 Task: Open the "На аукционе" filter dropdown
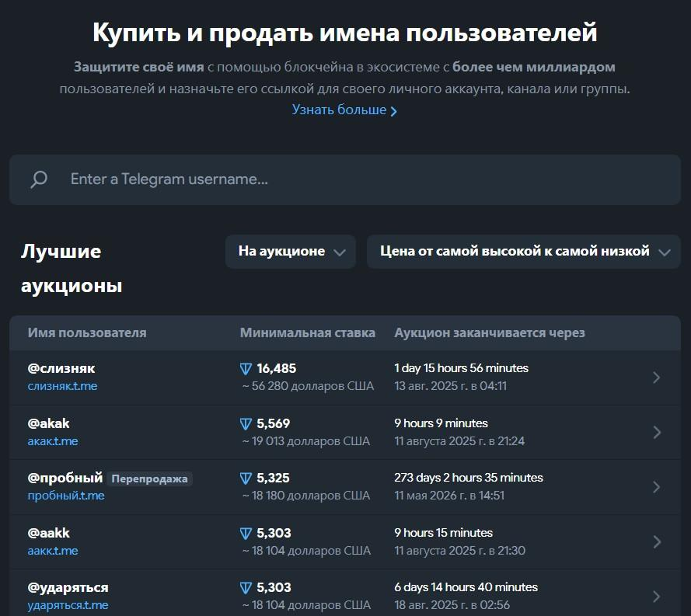click(x=290, y=251)
